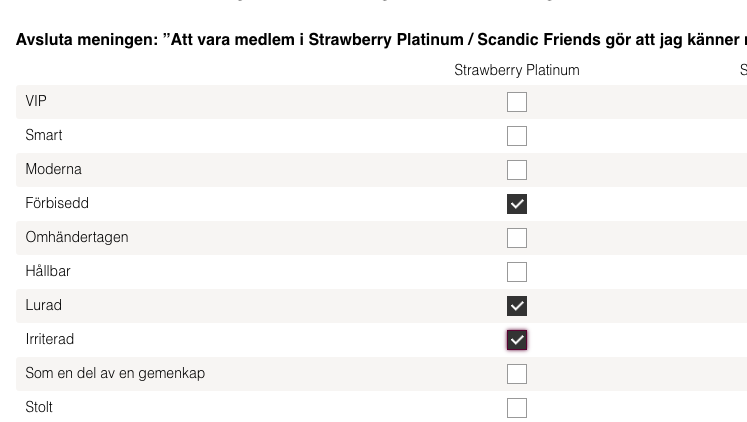Click the 'Som en del av en gemenkap' label text
Viewport: 747px width, 422px height.
click(x=115, y=374)
